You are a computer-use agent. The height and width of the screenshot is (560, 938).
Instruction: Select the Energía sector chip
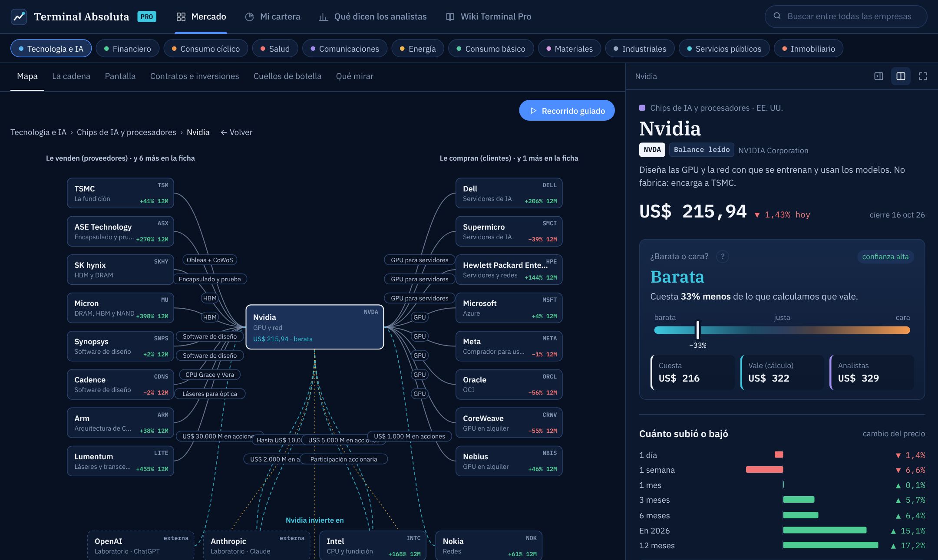coord(417,48)
